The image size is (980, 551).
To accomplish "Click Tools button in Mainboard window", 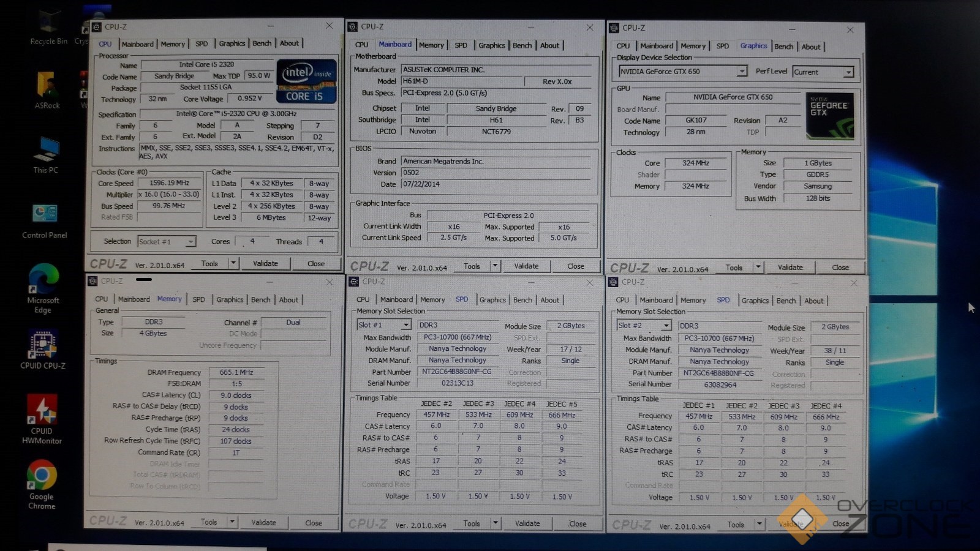I will (472, 266).
